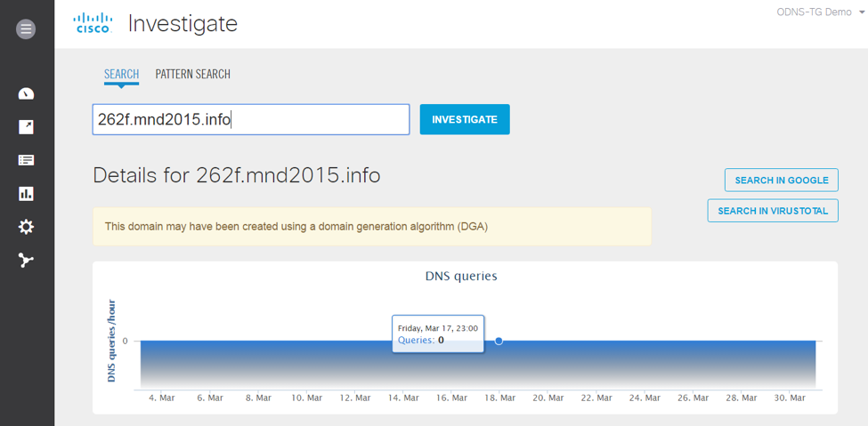Open the dashboard gauge icon
Viewport: 868px width, 426px height.
click(x=26, y=94)
